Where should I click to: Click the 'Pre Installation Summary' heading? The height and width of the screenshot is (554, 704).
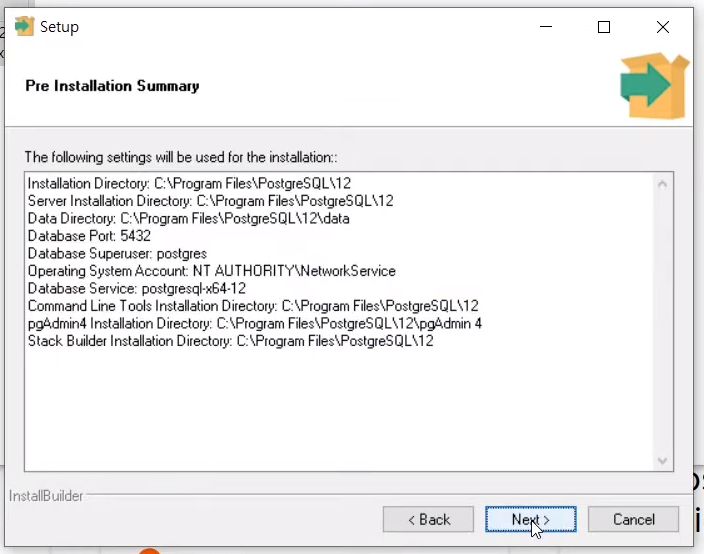tap(112, 86)
